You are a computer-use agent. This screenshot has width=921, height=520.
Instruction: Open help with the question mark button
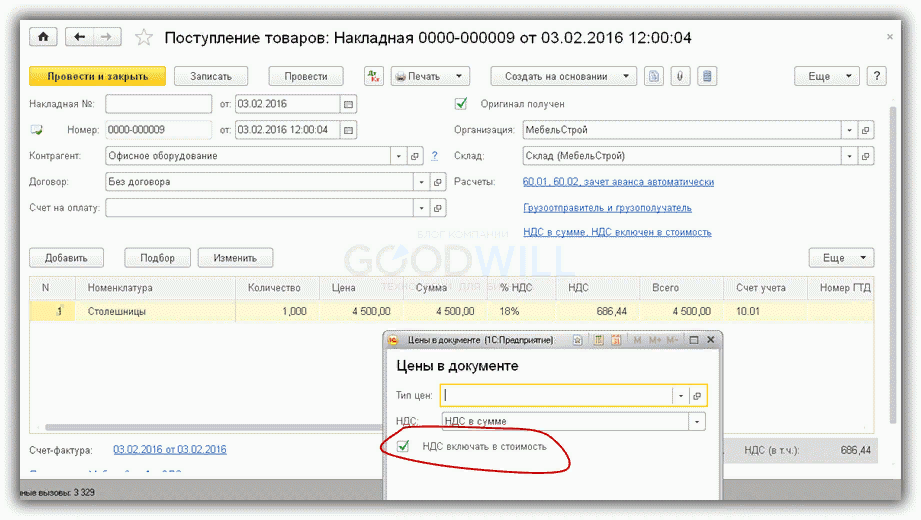point(876,76)
